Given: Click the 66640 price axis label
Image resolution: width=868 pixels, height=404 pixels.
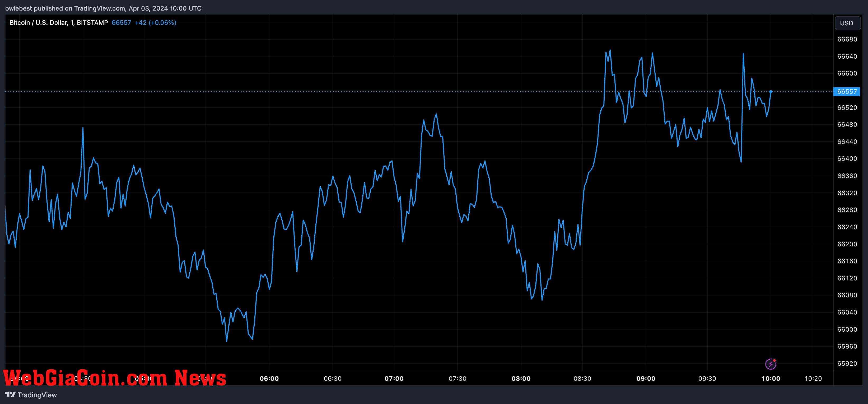Looking at the screenshot, I should [847, 56].
